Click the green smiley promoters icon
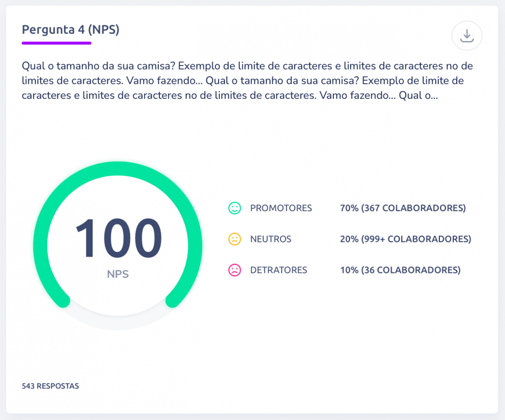This screenshot has width=505, height=420. (235, 208)
